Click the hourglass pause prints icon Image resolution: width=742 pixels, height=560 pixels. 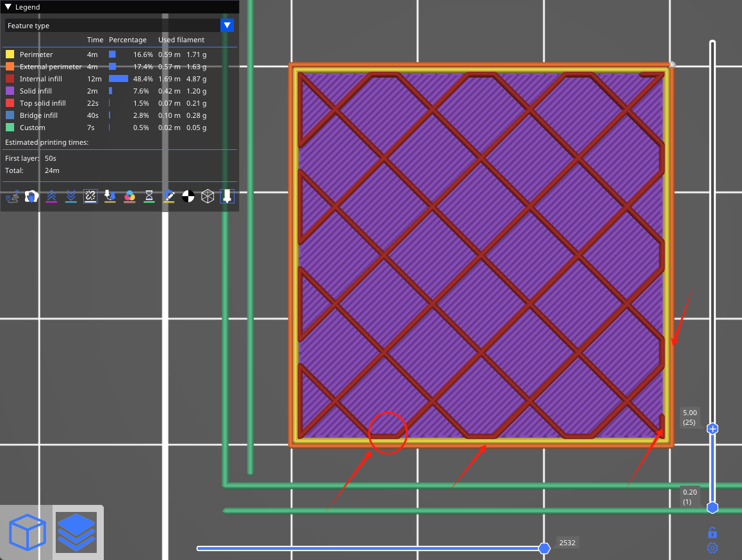pyautogui.click(x=149, y=196)
